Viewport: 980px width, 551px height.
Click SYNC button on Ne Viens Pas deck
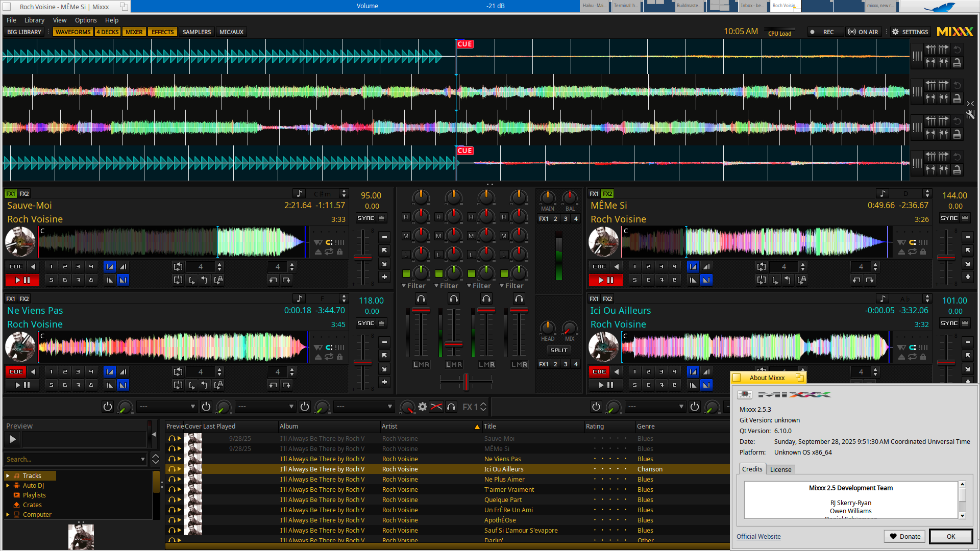[x=365, y=323]
